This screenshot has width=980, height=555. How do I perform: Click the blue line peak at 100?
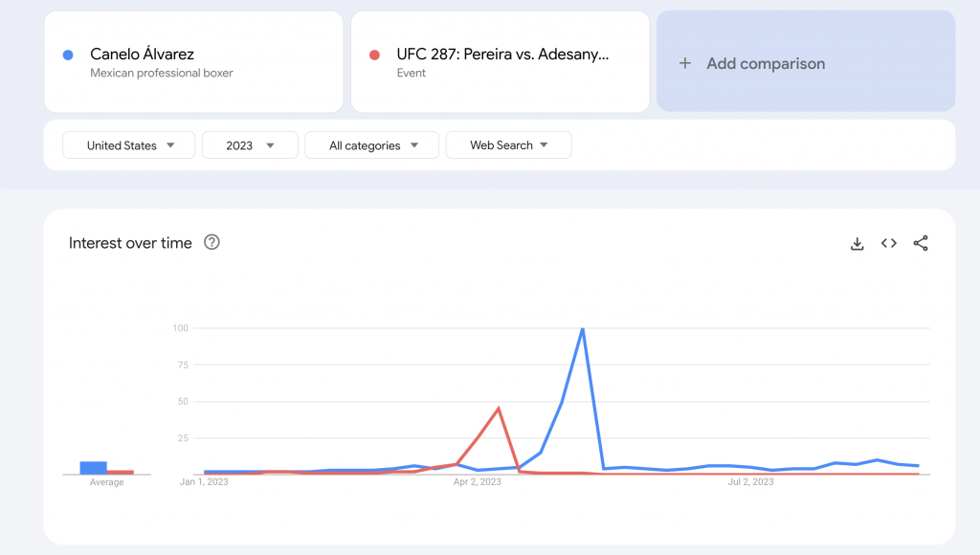point(582,329)
